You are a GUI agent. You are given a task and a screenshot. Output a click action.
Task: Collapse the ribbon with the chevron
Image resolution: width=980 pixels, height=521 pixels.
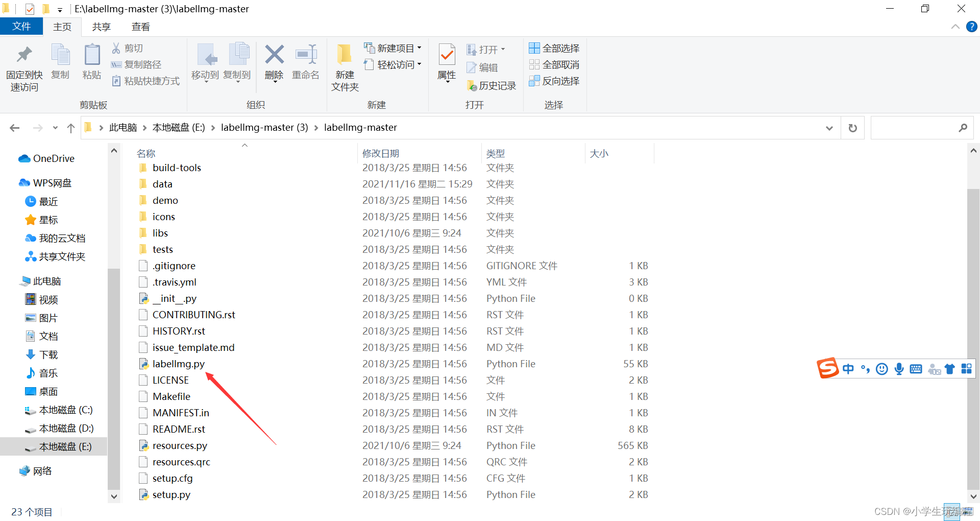pos(955,27)
